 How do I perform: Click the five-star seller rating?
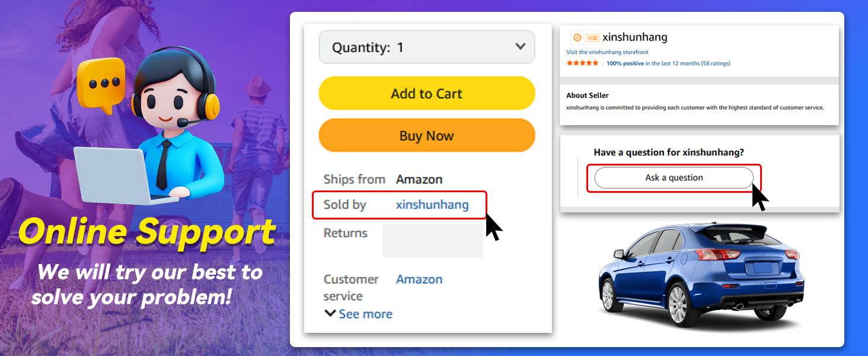582,63
